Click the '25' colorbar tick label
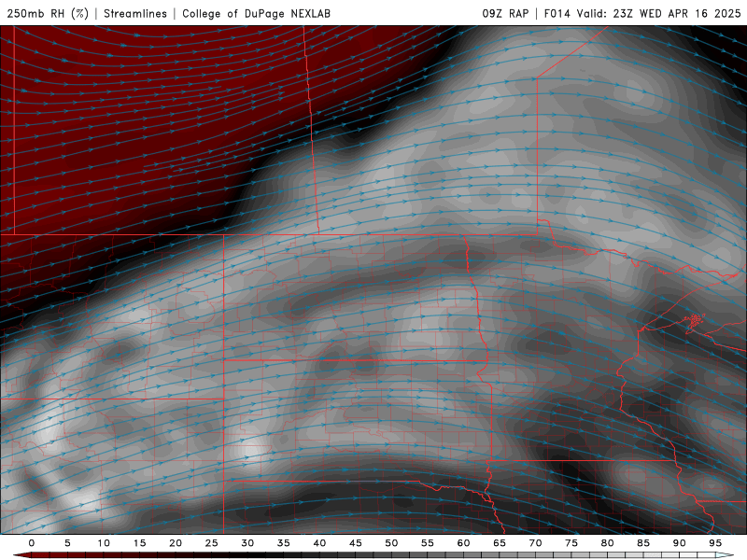The image size is (747, 560). coord(212,543)
